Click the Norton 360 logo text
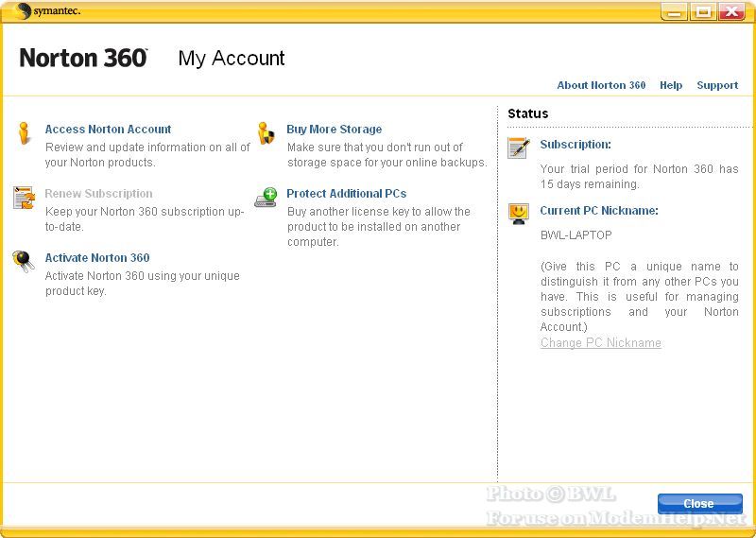756x538 pixels. 83,58
